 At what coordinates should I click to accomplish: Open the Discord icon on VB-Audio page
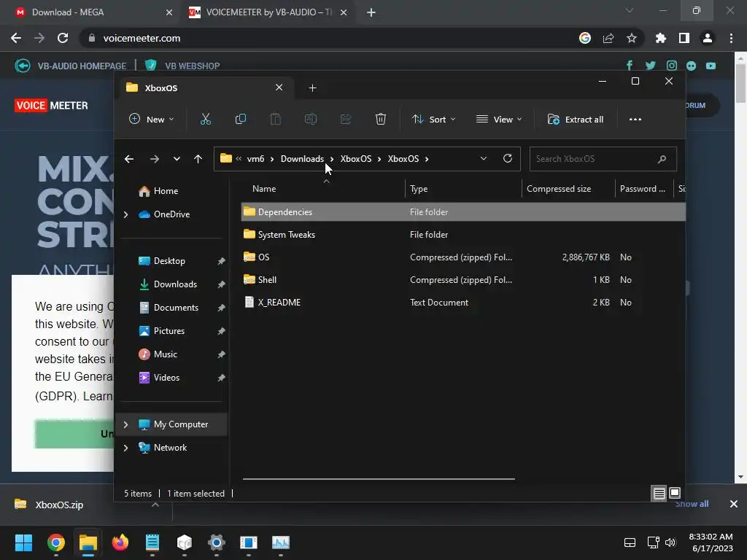[x=692, y=66]
